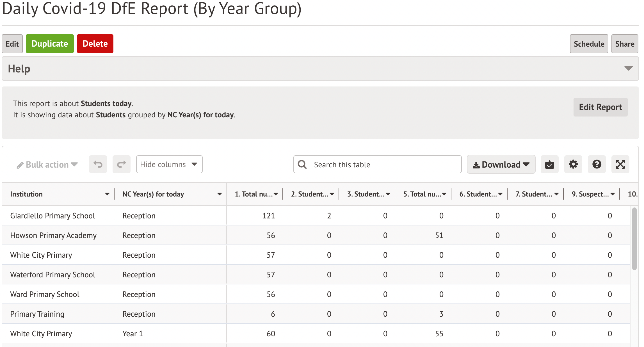Click the Schedule button
Screen dimensions: 644x347
click(589, 44)
